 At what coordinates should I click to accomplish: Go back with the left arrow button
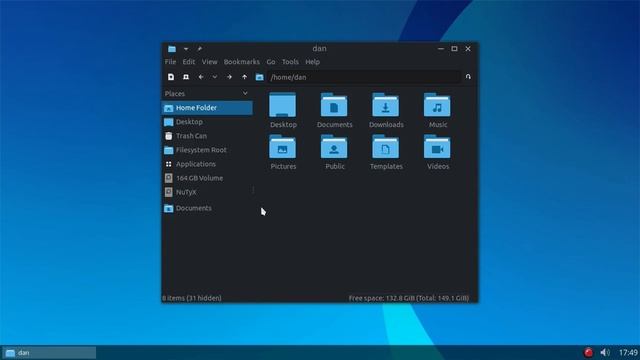tap(201, 77)
